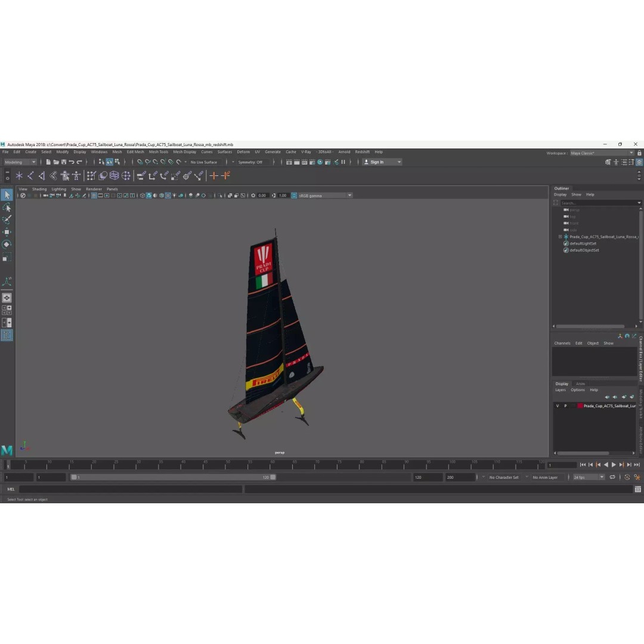Pick the Paint selection tool
The image size is (644, 644).
point(7,219)
